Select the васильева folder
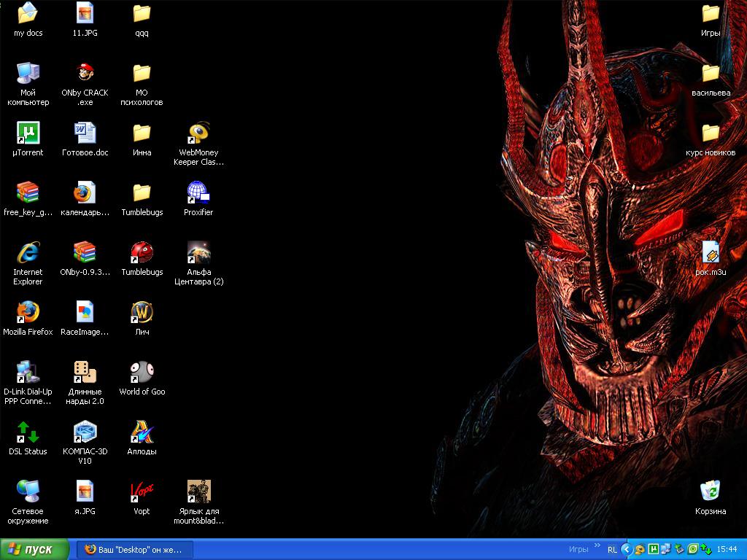This screenshot has height=560, width=747. [711, 73]
